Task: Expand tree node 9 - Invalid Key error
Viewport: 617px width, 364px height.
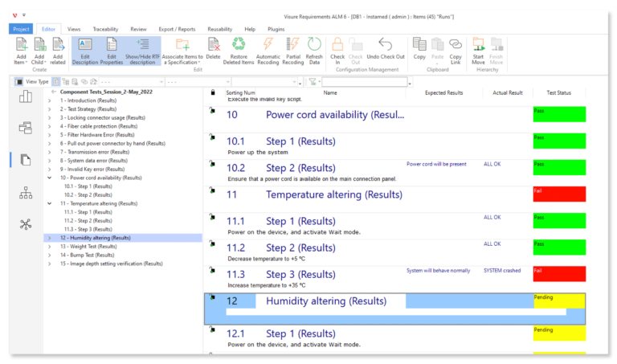Action: 50,170
